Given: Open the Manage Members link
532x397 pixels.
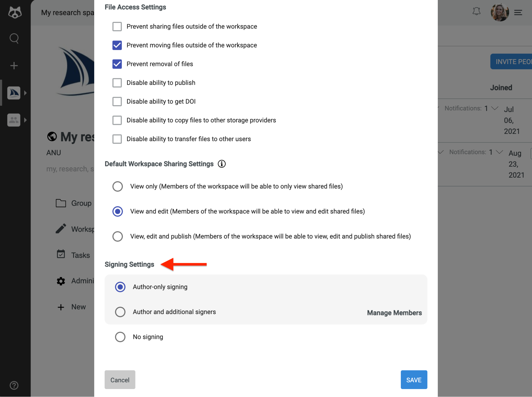Looking at the screenshot, I should pos(394,313).
